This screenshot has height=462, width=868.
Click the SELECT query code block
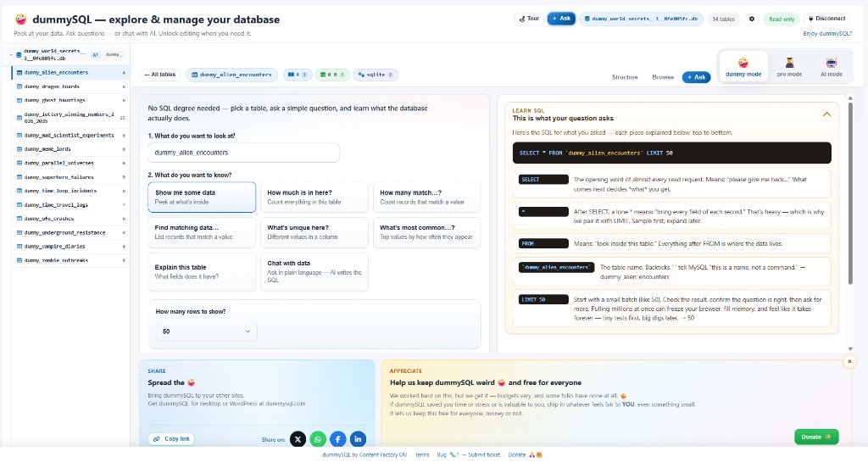671,153
